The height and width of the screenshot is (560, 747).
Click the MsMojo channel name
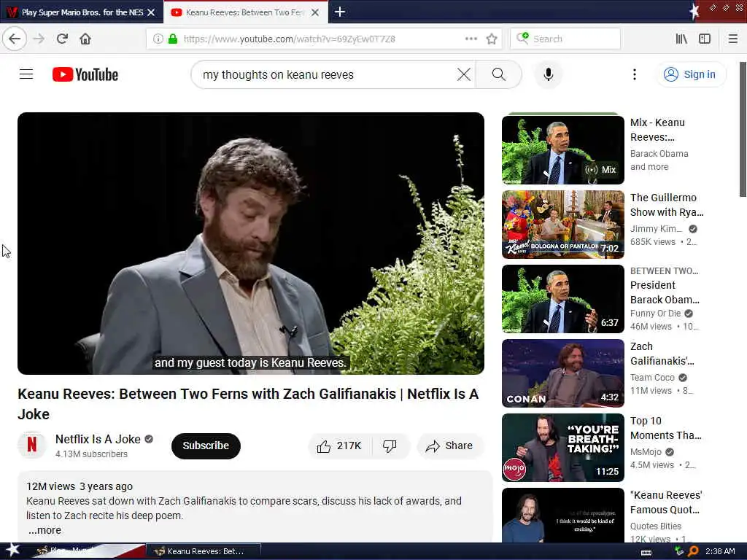click(x=646, y=452)
